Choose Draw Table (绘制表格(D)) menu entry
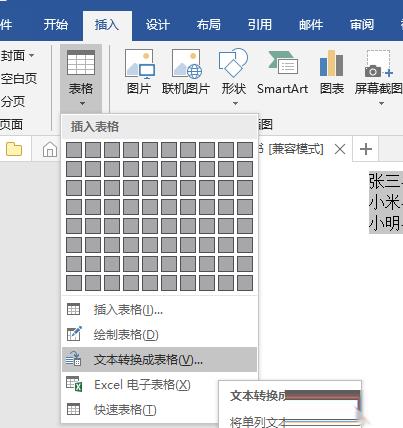Screen dimensions: 403x428 (159, 334)
